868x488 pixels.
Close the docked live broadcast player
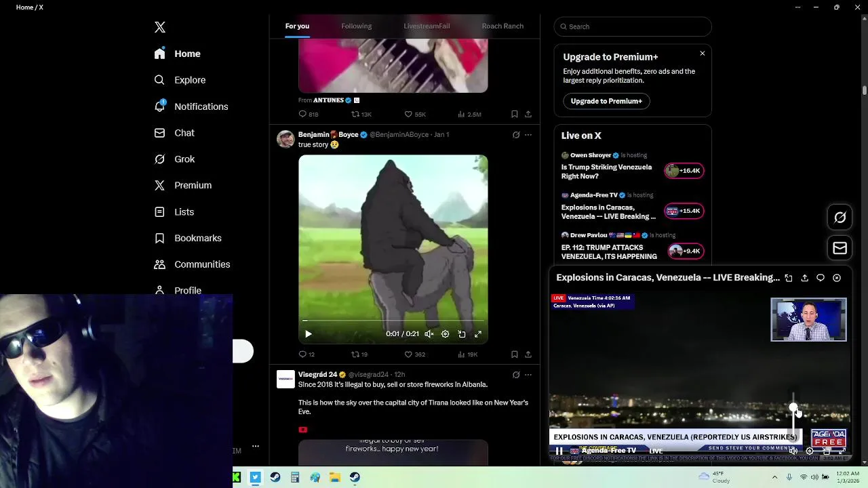click(x=837, y=278)
